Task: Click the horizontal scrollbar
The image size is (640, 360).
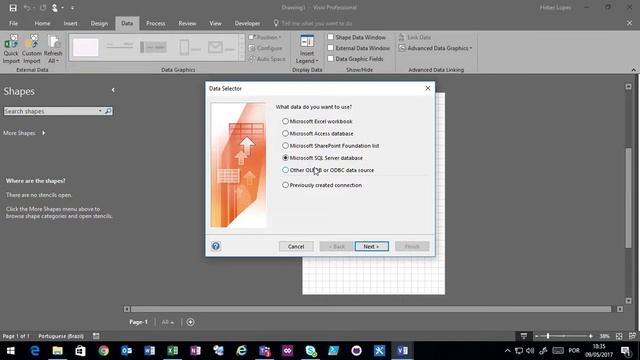Action: click(x=371, y=309)
